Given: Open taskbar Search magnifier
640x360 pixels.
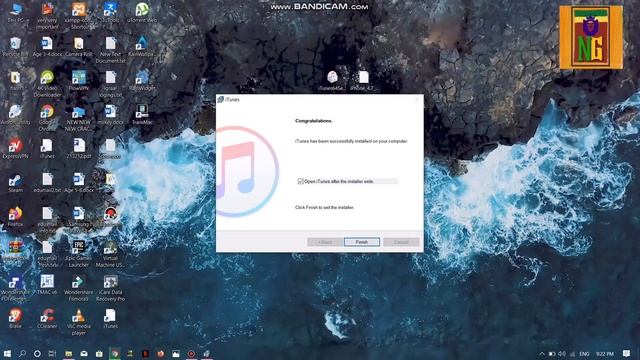Looking at the screenshot, I should [x=22, y=353].
